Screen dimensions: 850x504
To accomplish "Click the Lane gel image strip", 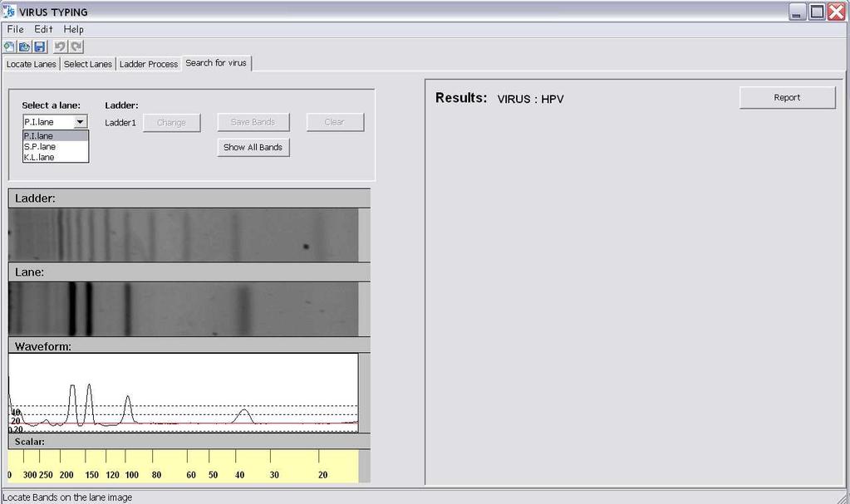I will coord(184,309).
